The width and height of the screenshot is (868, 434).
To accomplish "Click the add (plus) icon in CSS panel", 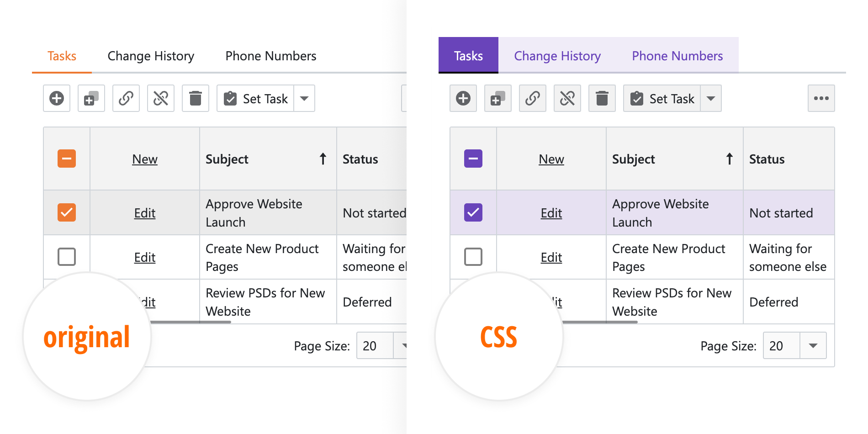I will [463, 98].
